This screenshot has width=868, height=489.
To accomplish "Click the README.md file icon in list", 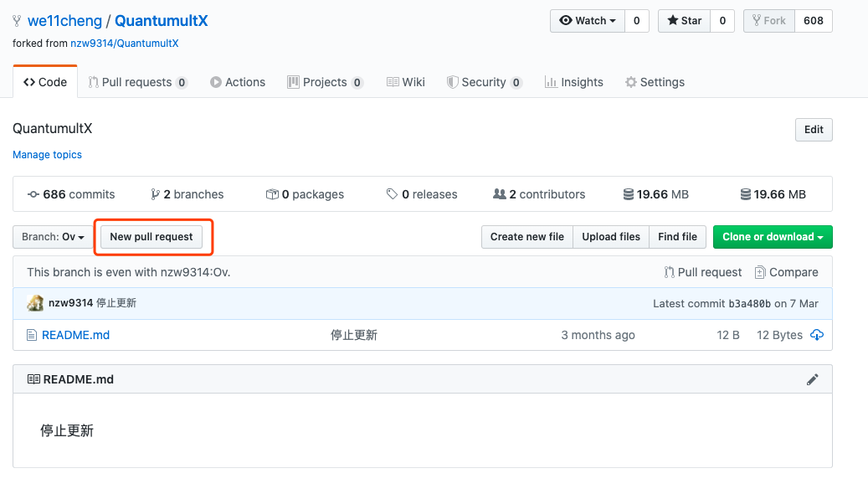I will (32, 335).
